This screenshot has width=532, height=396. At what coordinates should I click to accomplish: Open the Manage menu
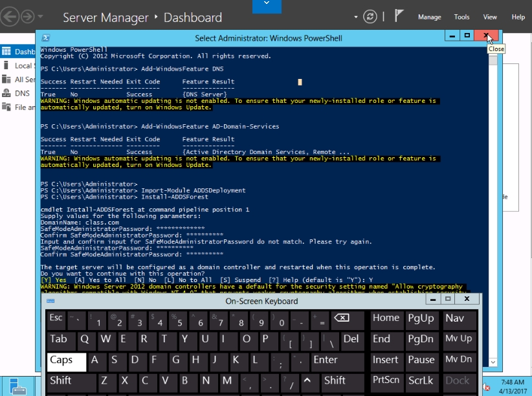(429, 17)
